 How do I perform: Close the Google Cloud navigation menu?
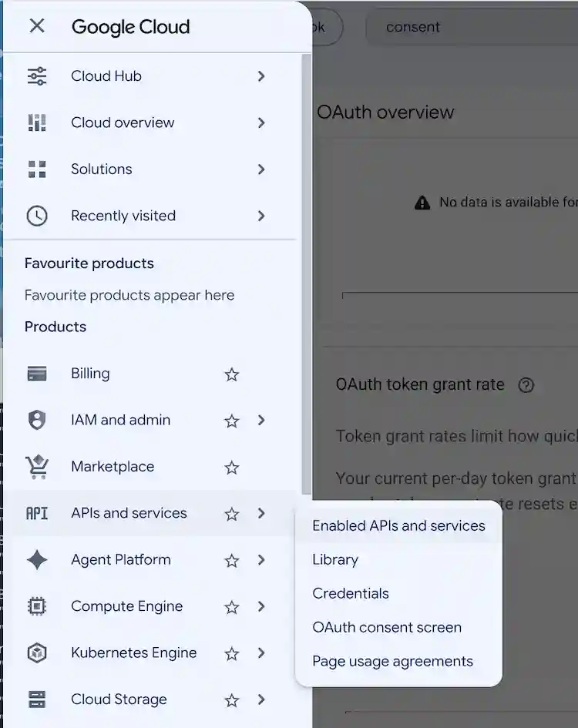tap(37, 26)
